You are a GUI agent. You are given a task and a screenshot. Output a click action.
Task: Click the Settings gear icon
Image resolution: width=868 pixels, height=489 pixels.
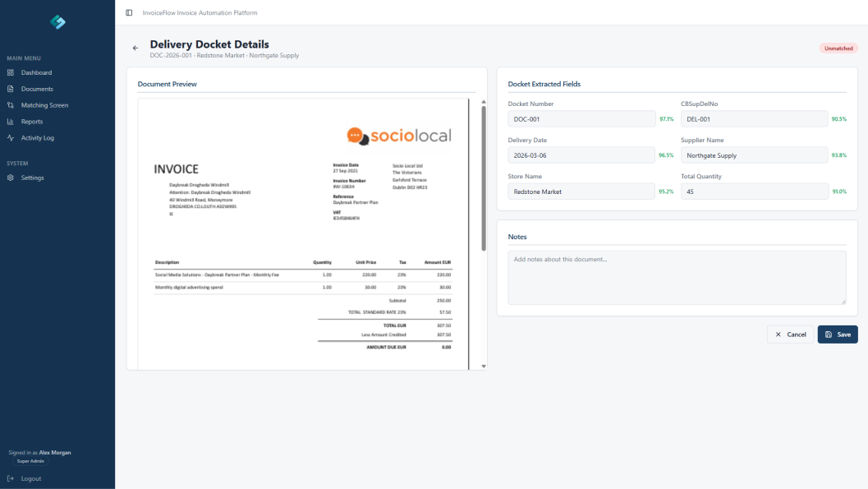point(11,178)
